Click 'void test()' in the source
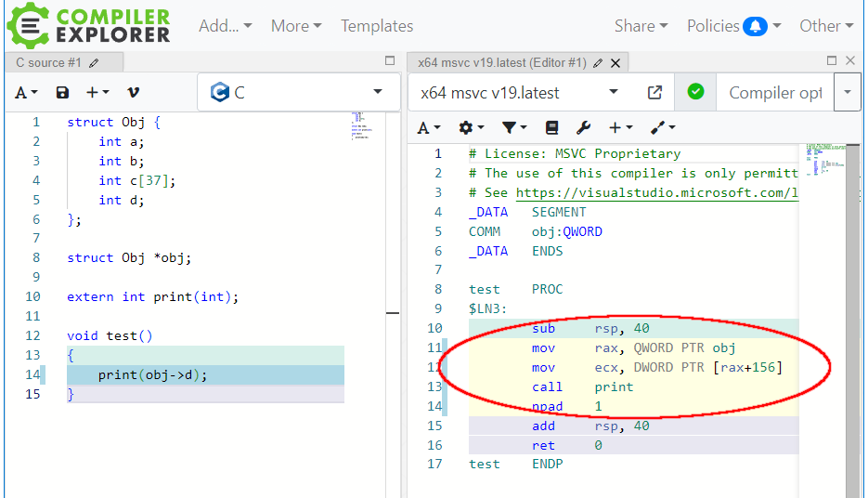Screen dimensions: 868x498 coord(110,335)
